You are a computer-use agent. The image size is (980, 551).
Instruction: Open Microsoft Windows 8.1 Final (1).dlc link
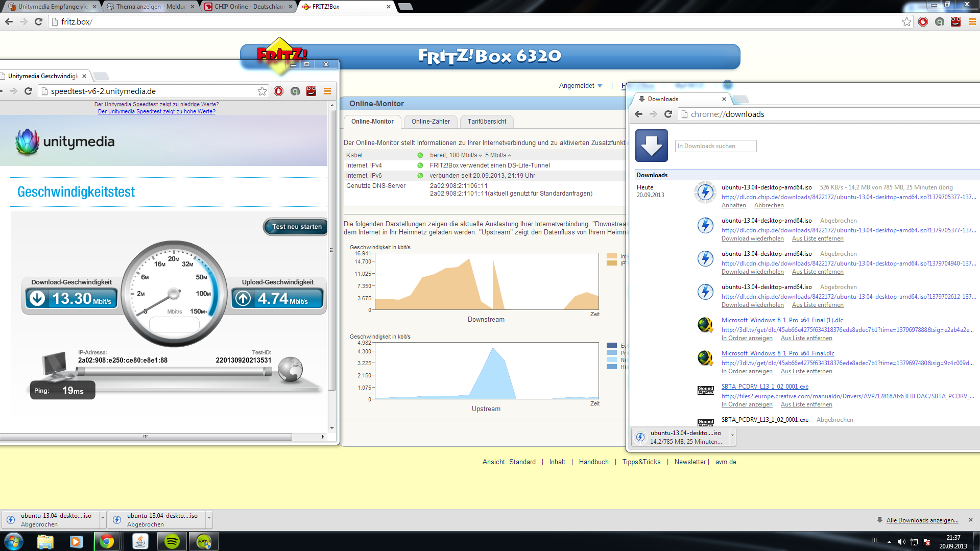782,320
